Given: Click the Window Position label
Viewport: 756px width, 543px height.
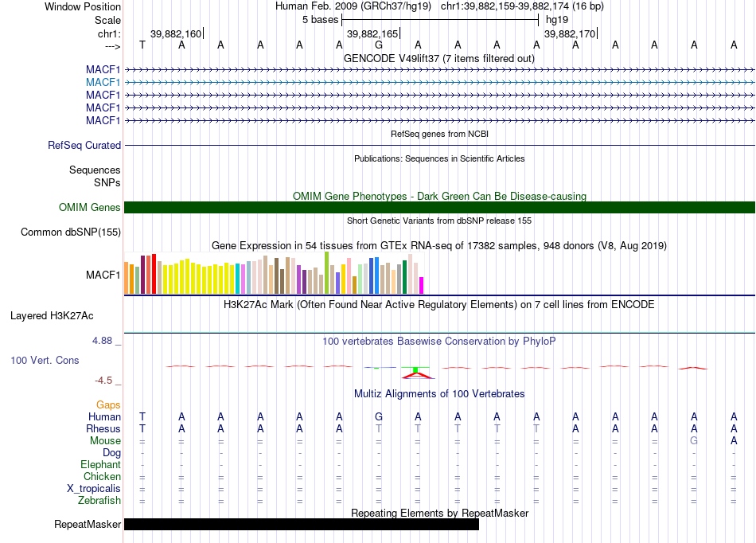Looking at the screenshot, I should (x=83, y=6).
